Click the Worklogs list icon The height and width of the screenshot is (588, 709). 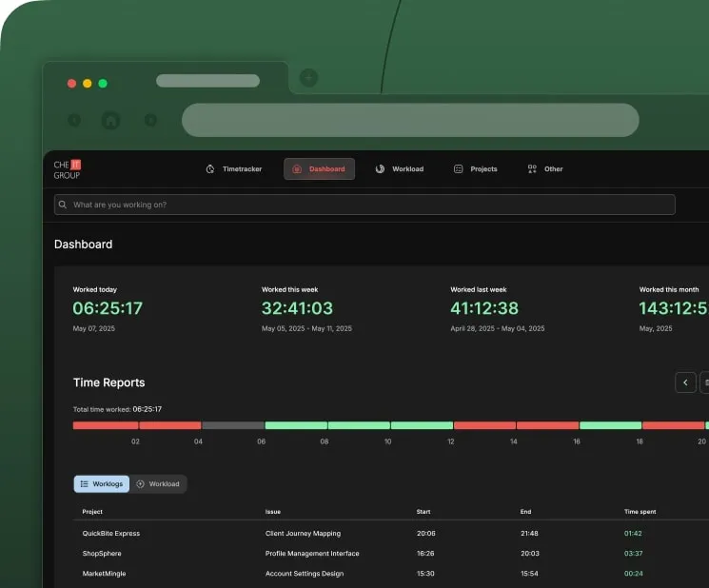(x=84, y=484)
